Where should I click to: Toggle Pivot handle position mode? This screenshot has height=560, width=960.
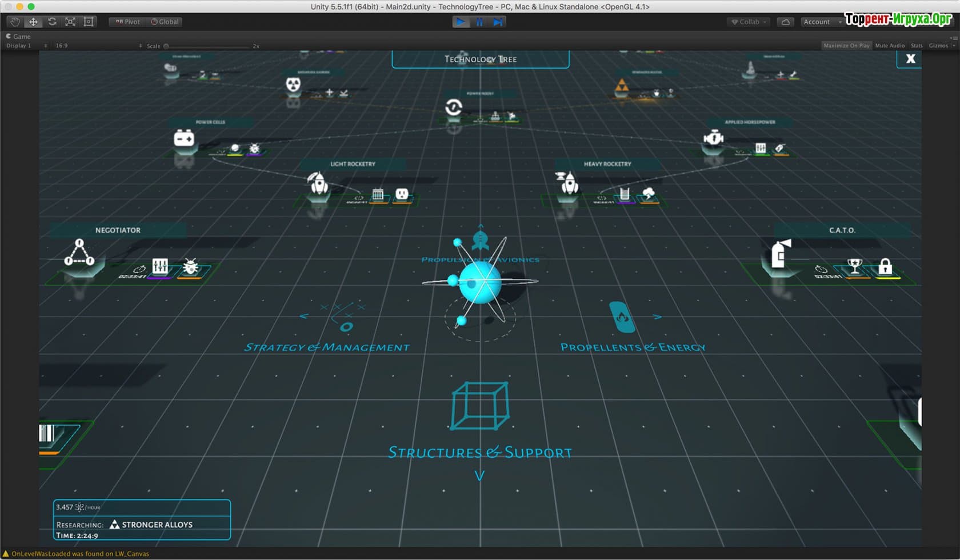point(127,22)
